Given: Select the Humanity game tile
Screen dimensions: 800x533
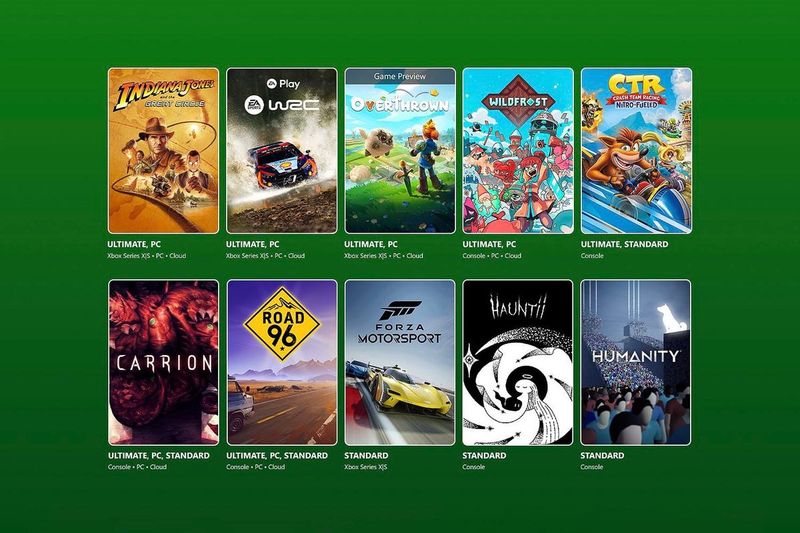Looking at the screenshot, I should (636, 362).
